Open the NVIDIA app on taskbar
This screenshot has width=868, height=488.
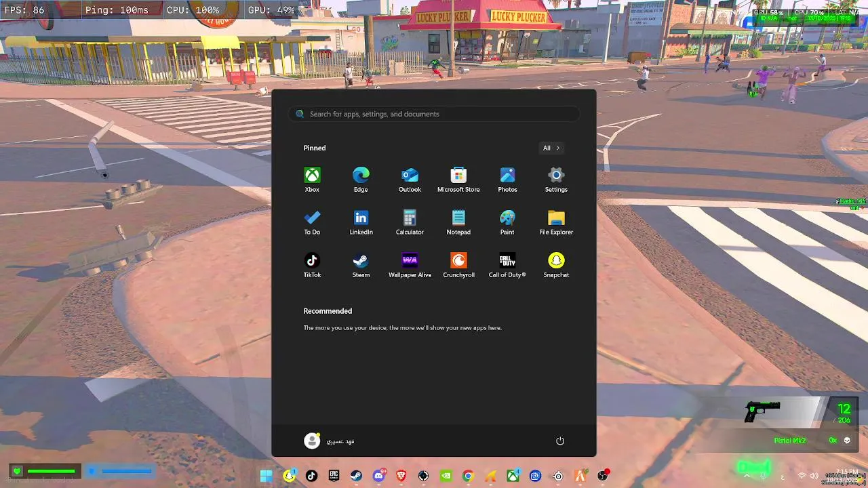pyautogui.click(x=446, y=476)
